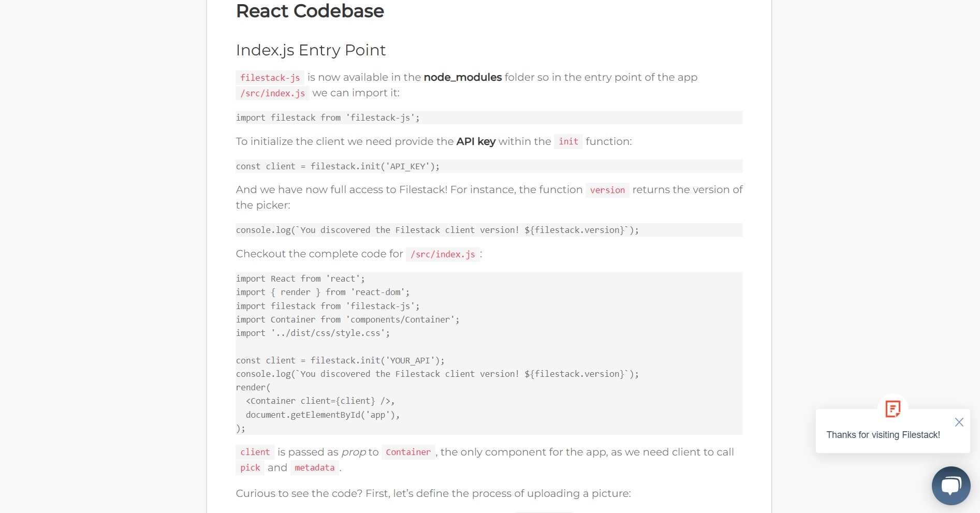Open the HubSpot chat bubble widget
Screen dimensions: 980x513
pyautogui.click(x=950, y=486)
